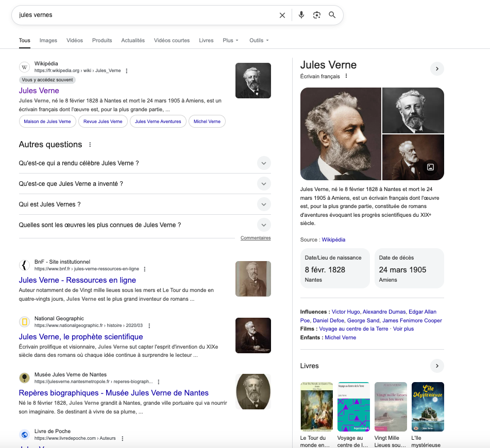Select the Tous tab
Viewport: 490px width, 448px height.
24,40
